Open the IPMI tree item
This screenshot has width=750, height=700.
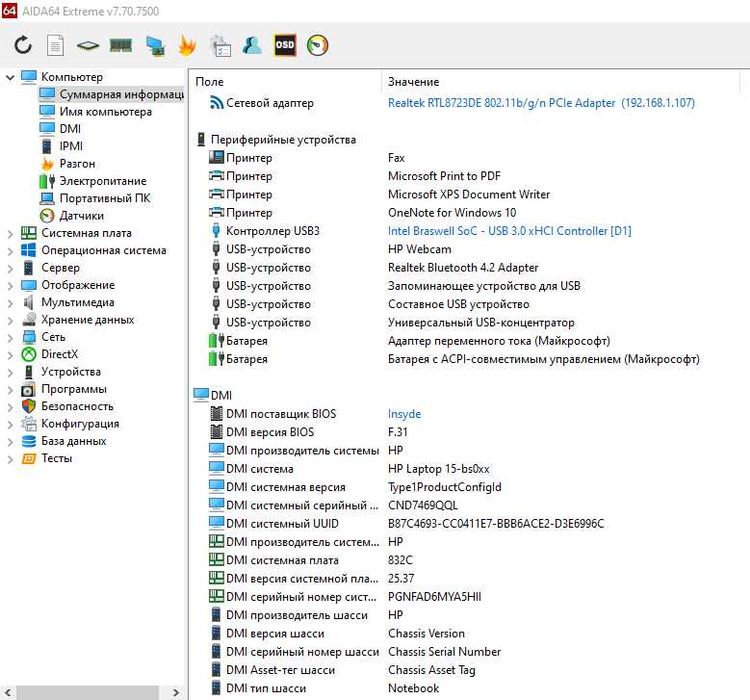(x=71, y=146)
